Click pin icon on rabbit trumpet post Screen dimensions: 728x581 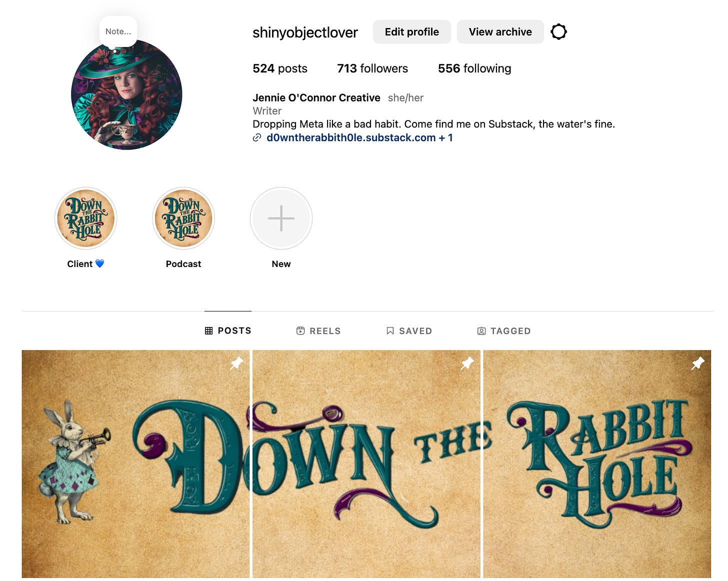pyautogui.click(x=236, y=363)
